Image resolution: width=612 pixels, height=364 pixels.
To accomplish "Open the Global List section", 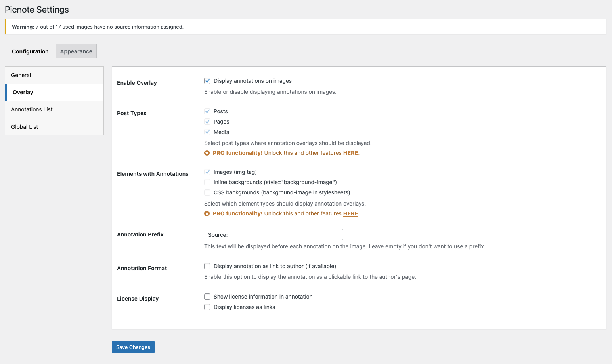I will 25,126.
